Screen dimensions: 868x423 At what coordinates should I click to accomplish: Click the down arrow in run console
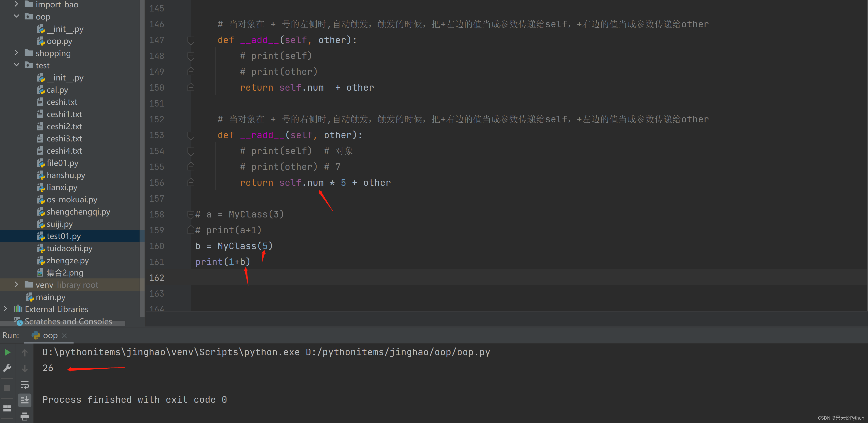point(25,368)
